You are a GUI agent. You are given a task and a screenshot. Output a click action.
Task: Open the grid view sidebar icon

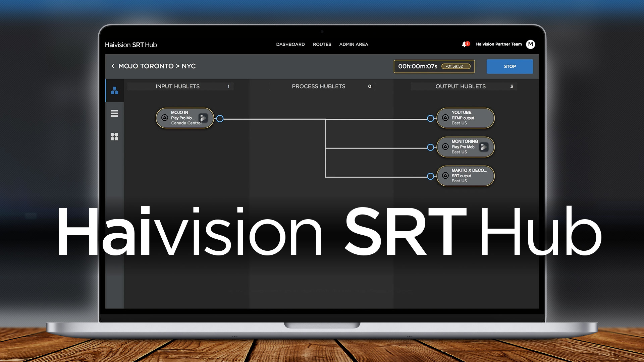114,136
